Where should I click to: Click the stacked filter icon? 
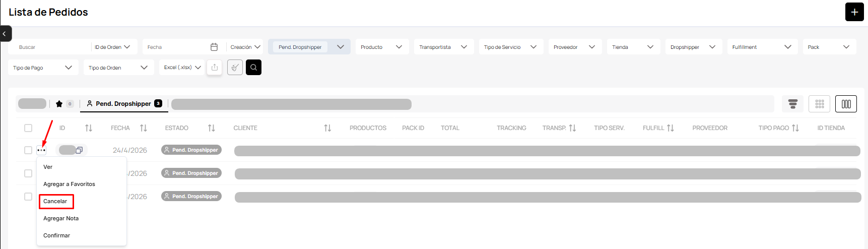tap(793, 104)
